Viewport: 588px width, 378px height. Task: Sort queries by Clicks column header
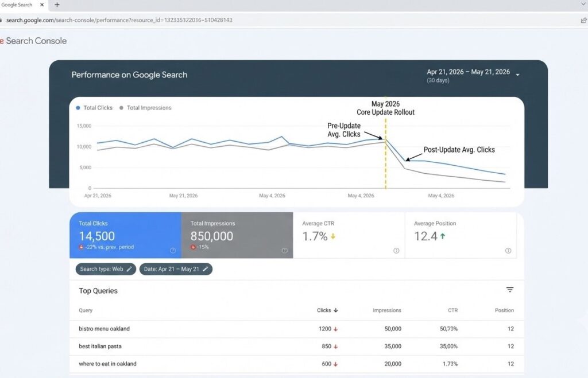(327, 310)
